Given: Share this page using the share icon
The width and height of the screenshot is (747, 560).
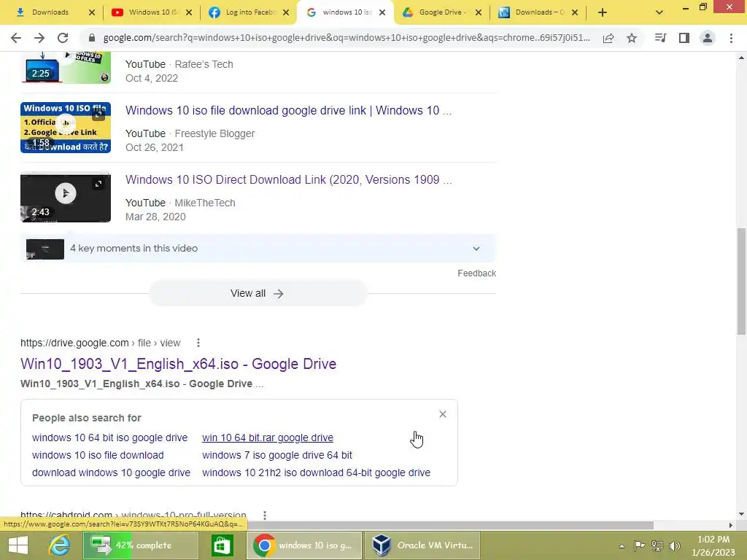Looking at the screenshot, I should 608,38.
